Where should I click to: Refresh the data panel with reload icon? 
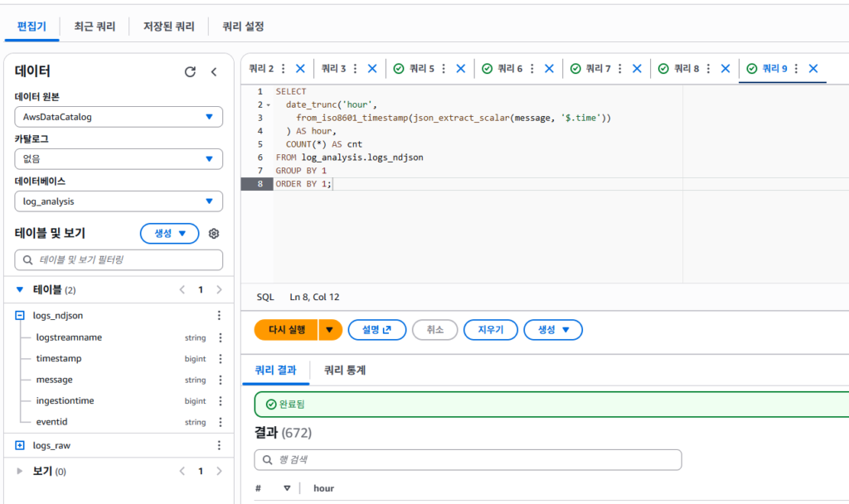[190, 72]
